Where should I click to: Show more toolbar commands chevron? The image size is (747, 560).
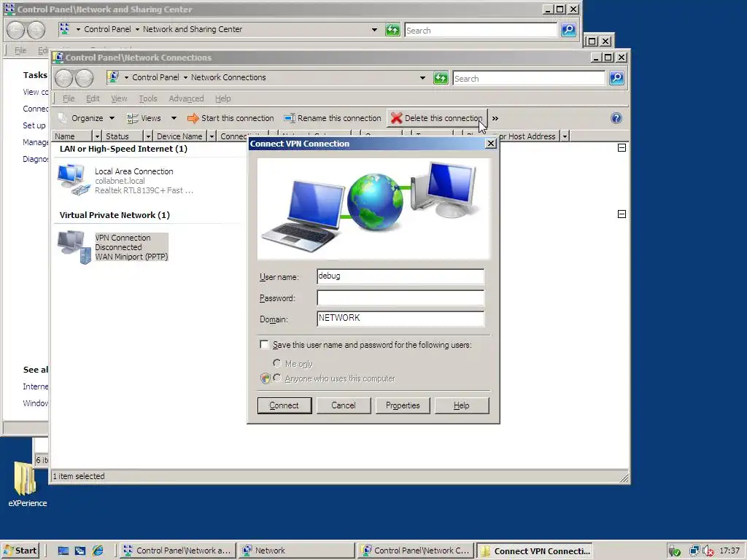point(495,118)
